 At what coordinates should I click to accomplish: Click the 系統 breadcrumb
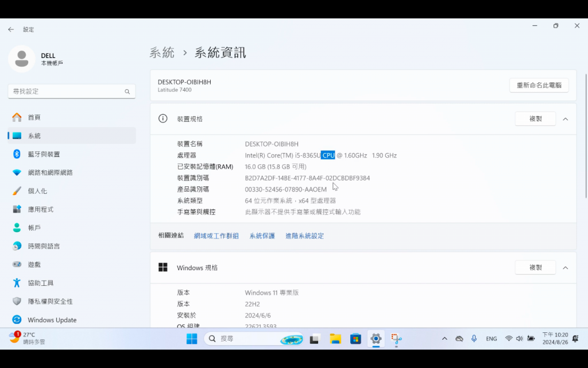(162, 52)
